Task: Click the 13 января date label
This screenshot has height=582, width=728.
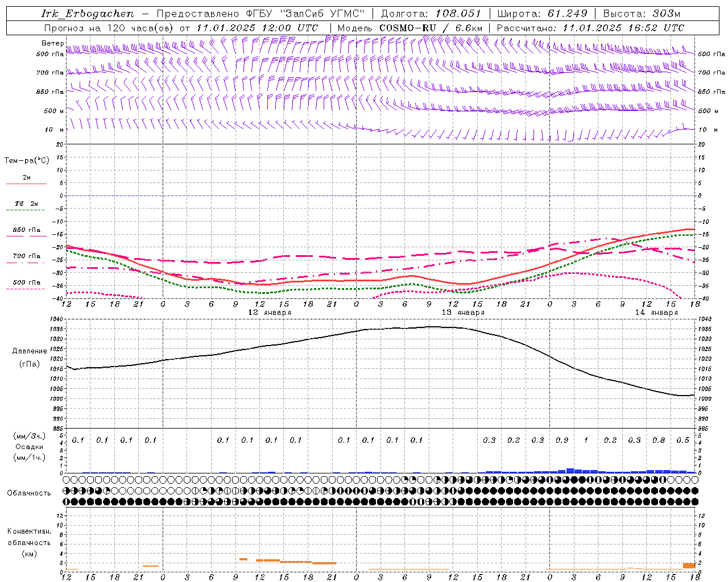Action: click(x=463, y=313)
